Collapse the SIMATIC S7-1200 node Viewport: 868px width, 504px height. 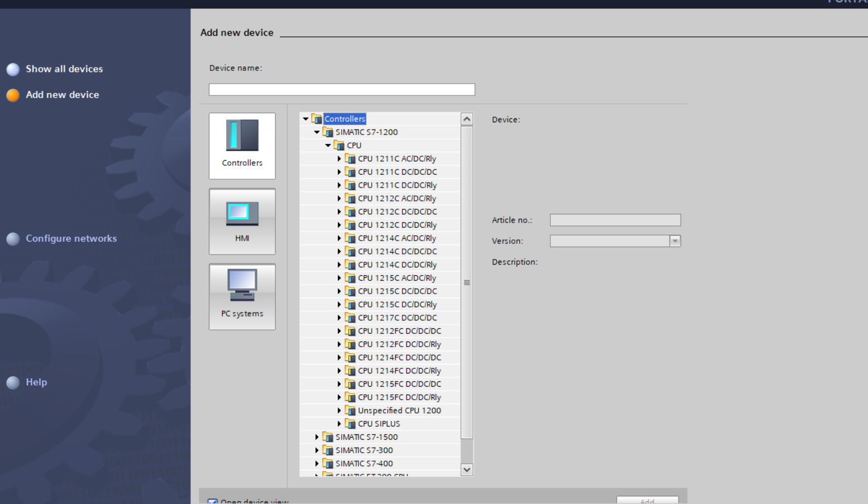pyautogui.click(x=316, y=132)
